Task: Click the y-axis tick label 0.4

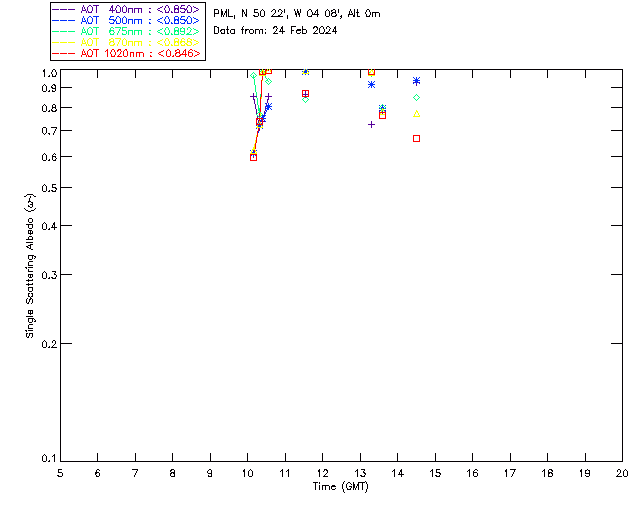Action: pyautogui.click(x=49, y=226)
